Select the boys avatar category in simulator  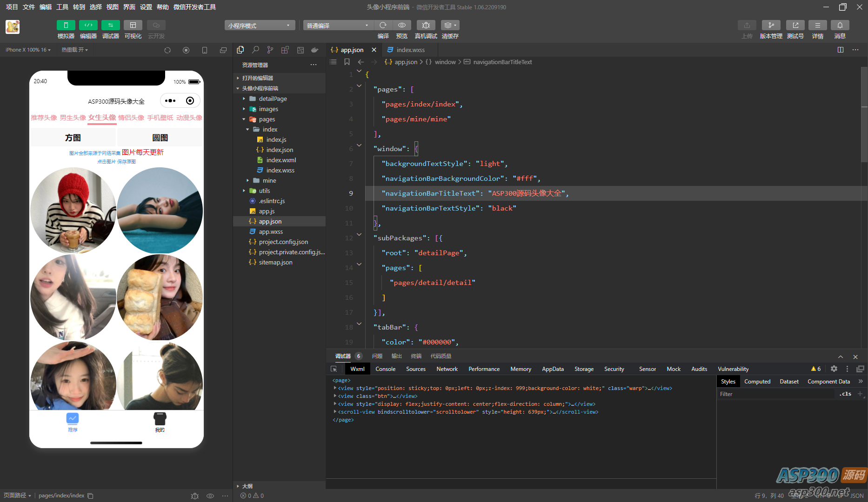click(73, 118)
